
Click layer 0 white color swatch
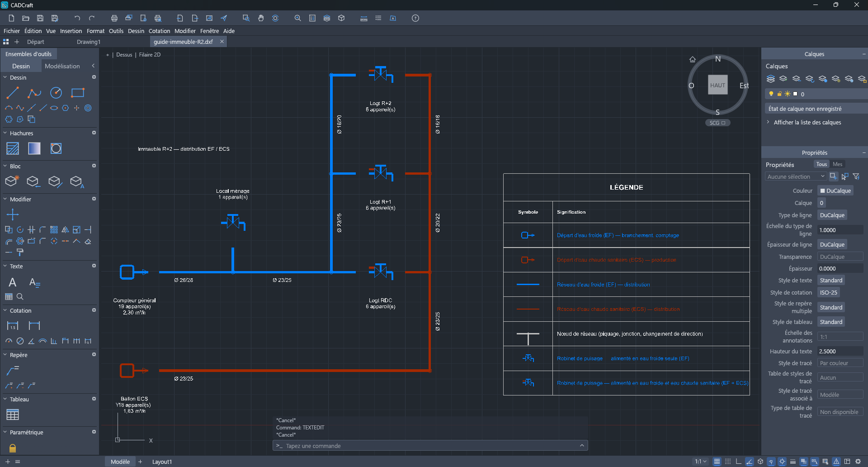(x=795, y=94)
